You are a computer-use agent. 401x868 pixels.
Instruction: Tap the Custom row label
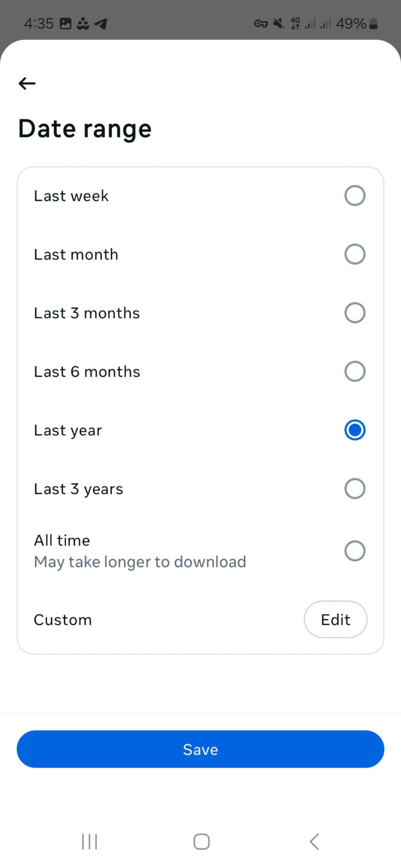coord(63,620)
